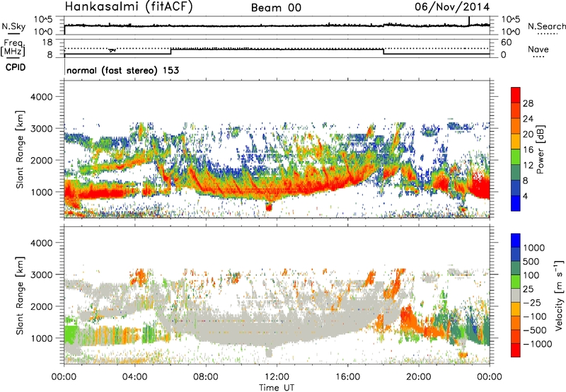Click the '08:00' time axis tick label
The image size is (566, 392).
206,377
